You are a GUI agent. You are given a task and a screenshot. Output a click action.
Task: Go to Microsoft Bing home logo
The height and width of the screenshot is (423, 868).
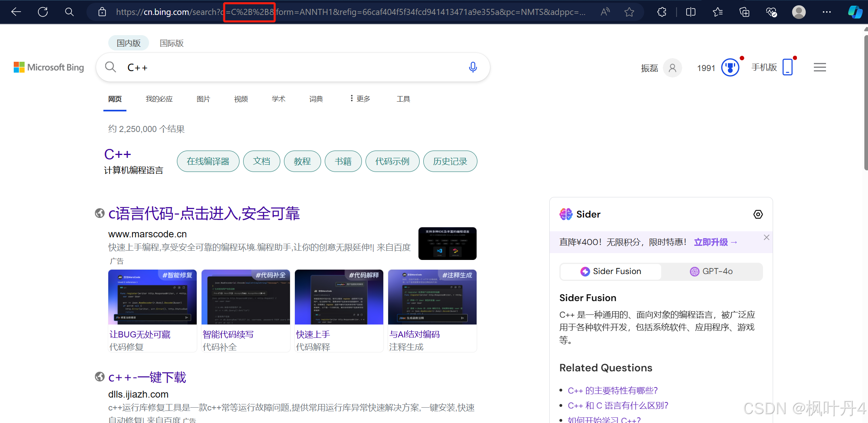(x=49, y=67)
